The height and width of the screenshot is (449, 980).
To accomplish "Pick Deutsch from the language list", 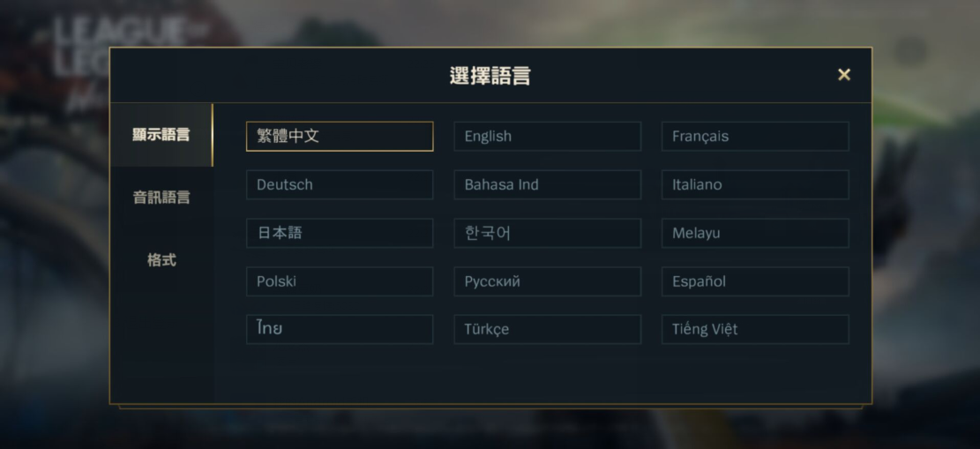I will tap(340, 185).
